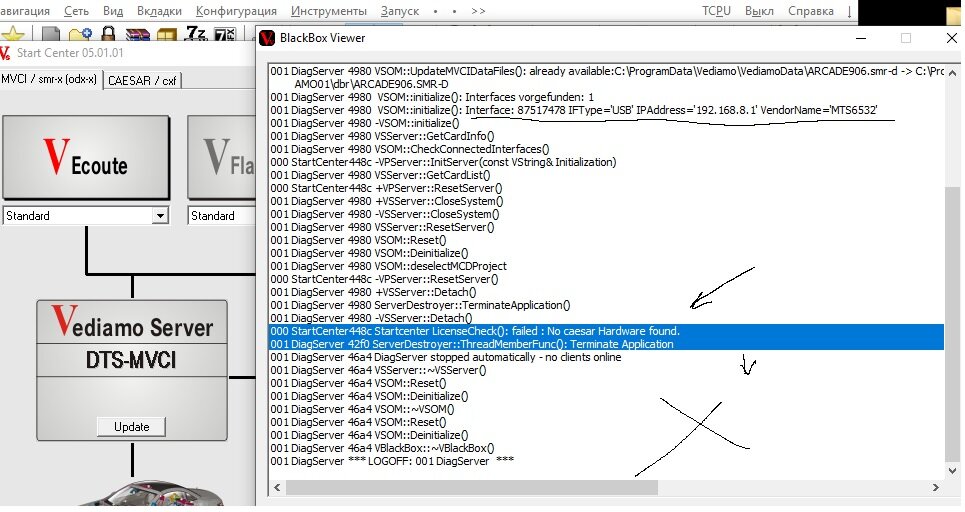Screen dimensions: 965x512
Task: Click the horizontal scrollbar left arrow
Action: [277, 487]
